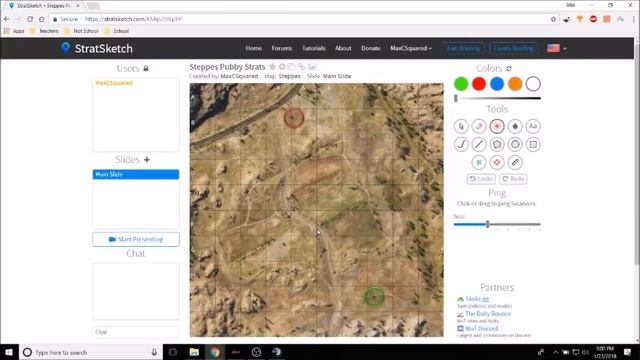This screenshot has width=640, height=360.
Task: Open the WoT Discord partner link
Action: [481, 328]
